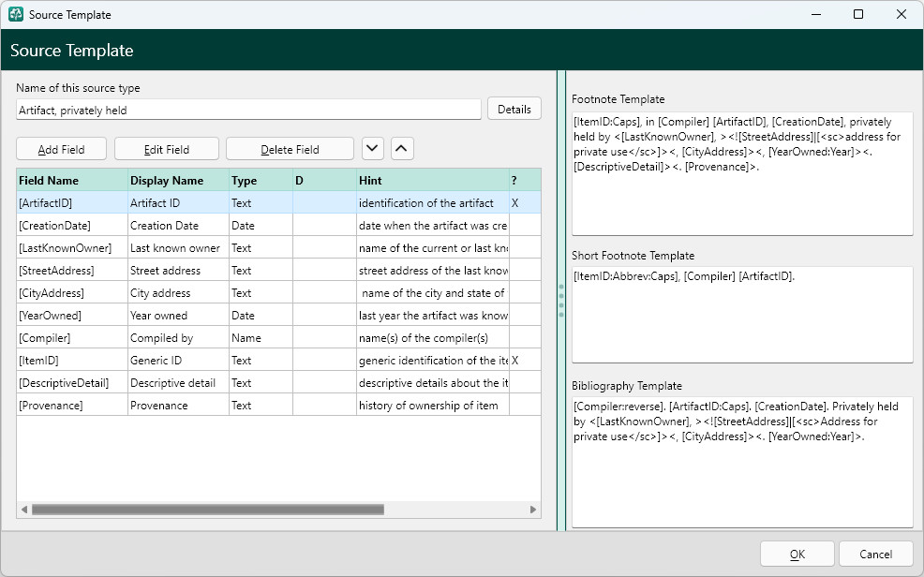This screenshot has width=924, height=577.
Task: Open Details for this source type
Action: coord(514,109)
